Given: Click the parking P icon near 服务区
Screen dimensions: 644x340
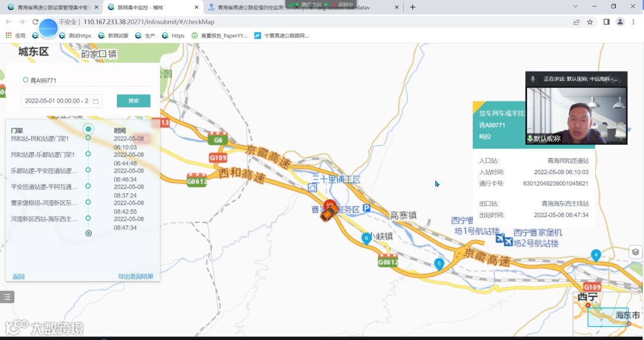Looking at the screenshot, I should (366, 208).
